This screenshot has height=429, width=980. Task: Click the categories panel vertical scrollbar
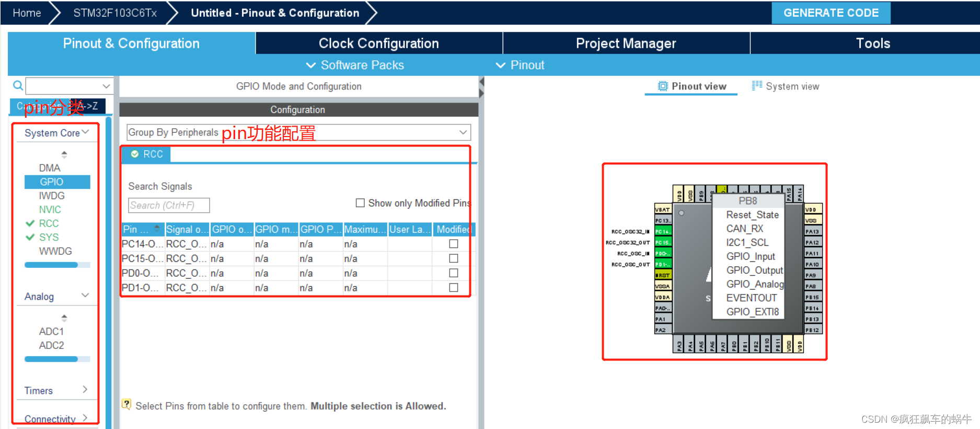click(109, 272)
